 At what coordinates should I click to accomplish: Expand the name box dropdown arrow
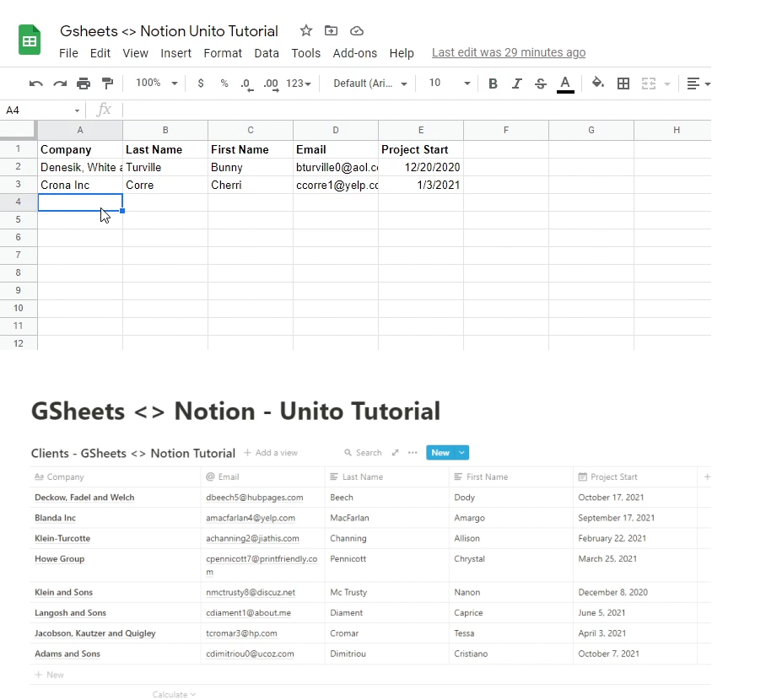point(77,110)
